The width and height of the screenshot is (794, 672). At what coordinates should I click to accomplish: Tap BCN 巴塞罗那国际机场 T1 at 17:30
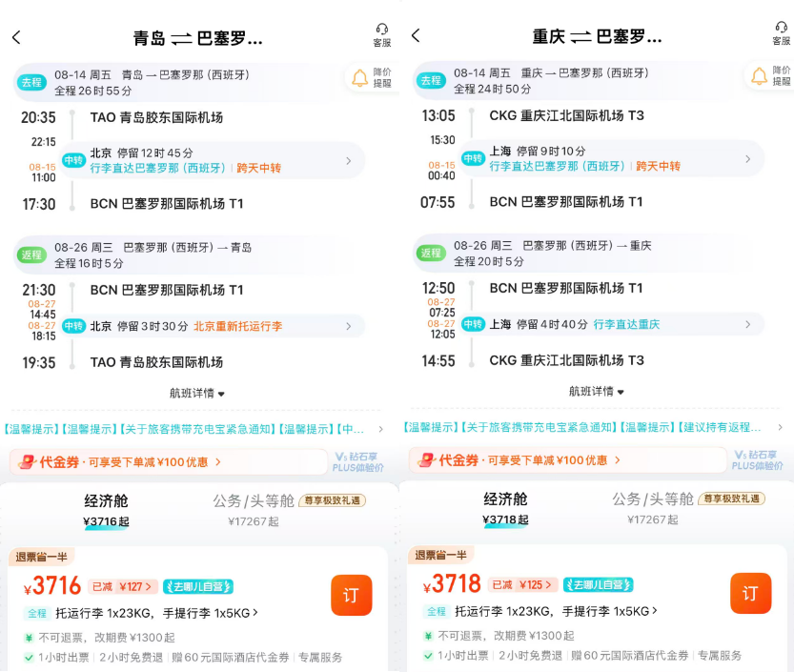167,204
